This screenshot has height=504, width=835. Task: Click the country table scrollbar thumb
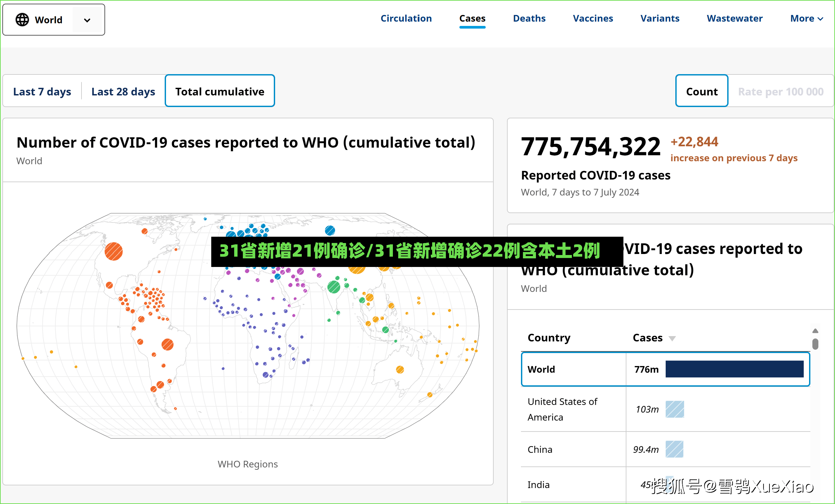click(x=815, y=344)
